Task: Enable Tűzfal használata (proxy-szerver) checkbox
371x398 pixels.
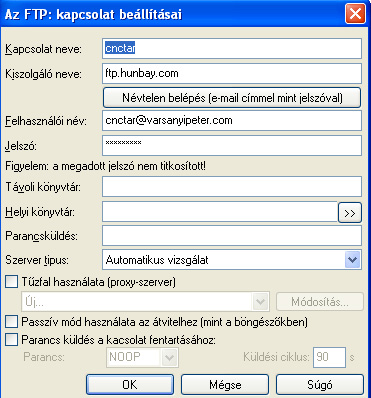Action: pos(12,282)
